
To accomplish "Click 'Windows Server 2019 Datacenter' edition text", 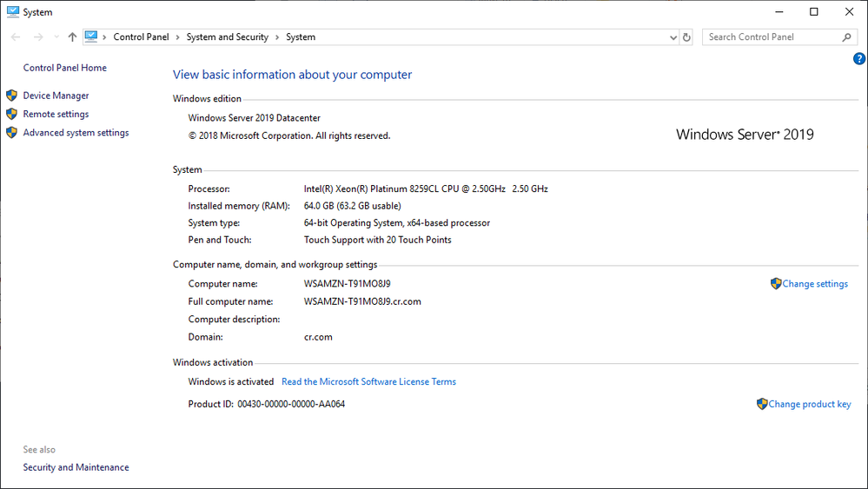I will pos(254,118).
